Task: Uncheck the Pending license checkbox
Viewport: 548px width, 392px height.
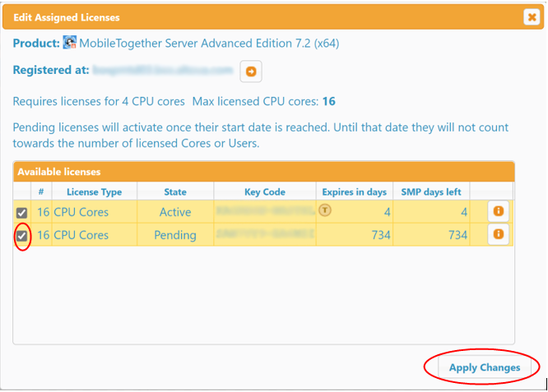Action: 23,235
